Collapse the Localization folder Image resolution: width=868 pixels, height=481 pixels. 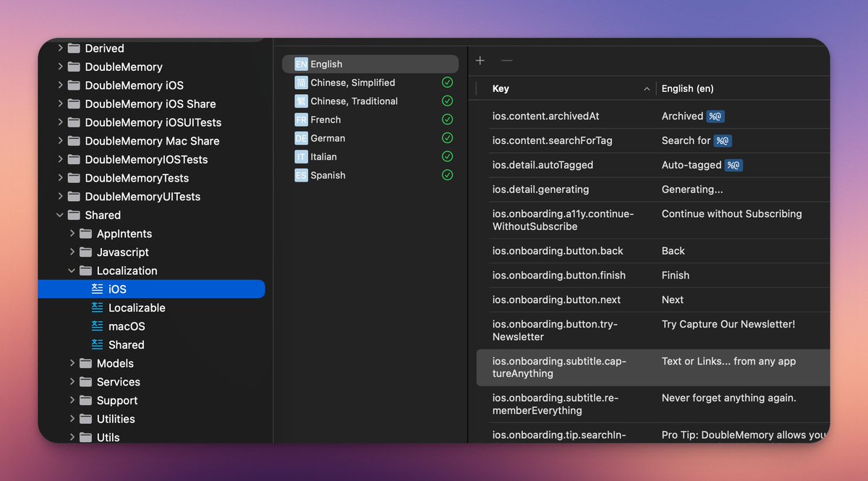(72, 271)
